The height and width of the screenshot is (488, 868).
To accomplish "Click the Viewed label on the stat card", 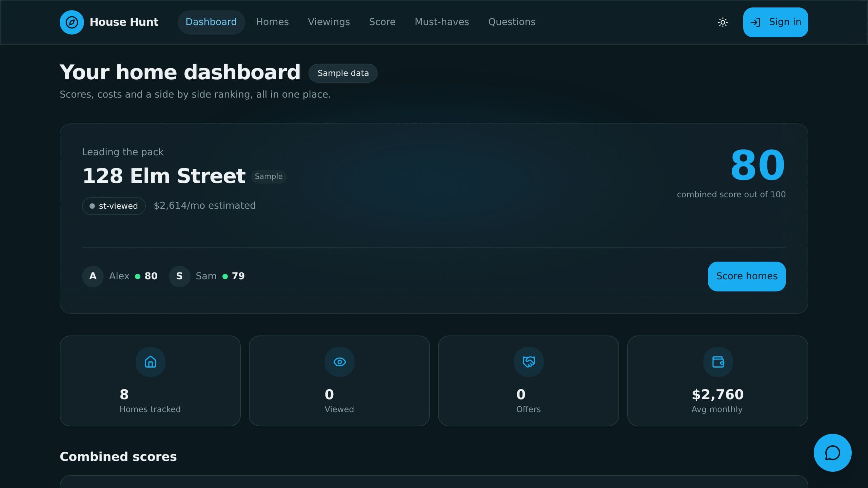I will [339, 409].
